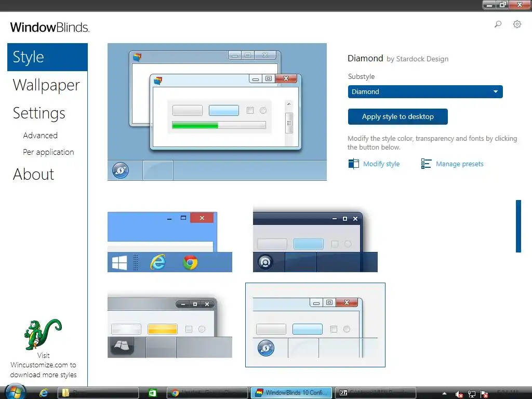This screenshot has width=532, height=399.
Task: Open Per application settings
Action: [x=48, y=152]
